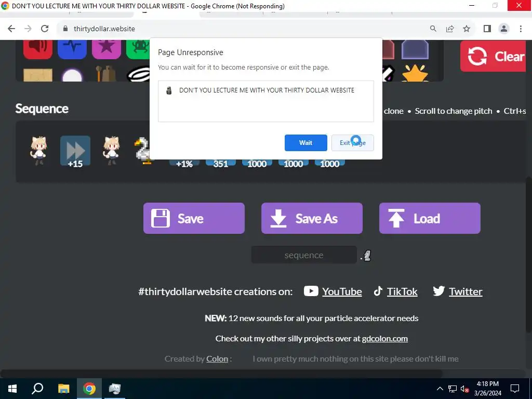Click the Wait button in the dialog
Image resolution: width=532 pixels, height=399 pixels.
click(x=305, y=143)
